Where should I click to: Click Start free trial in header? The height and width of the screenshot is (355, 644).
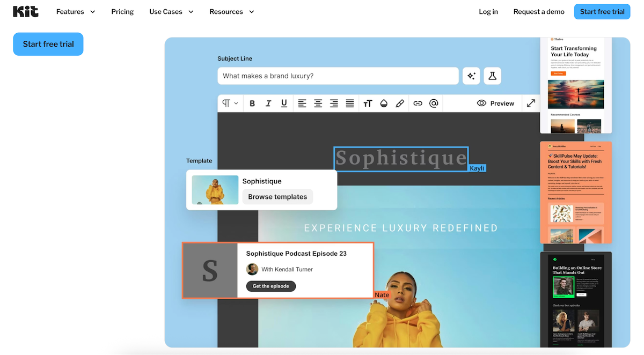click(x=602, y=12)
